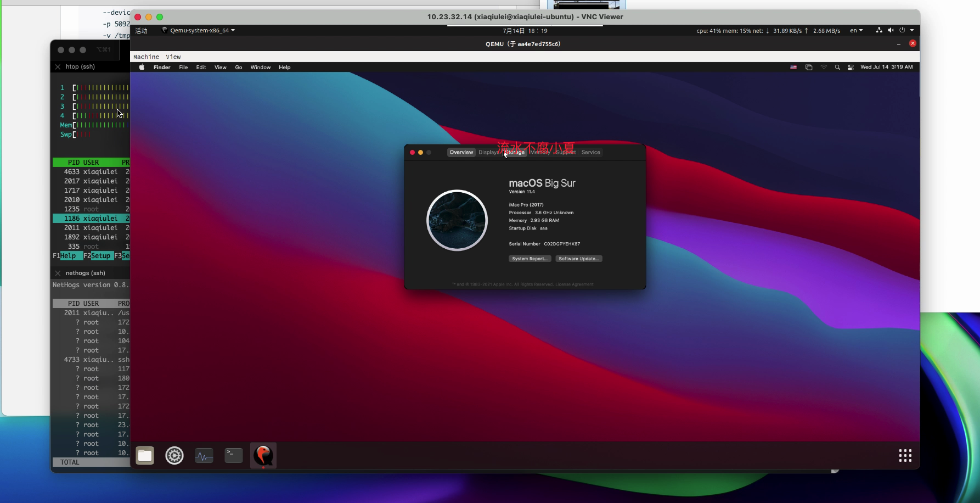Select the highlighted PID 1186 row in htop
The height and width of the screenshot is (503, 980).
91,219
